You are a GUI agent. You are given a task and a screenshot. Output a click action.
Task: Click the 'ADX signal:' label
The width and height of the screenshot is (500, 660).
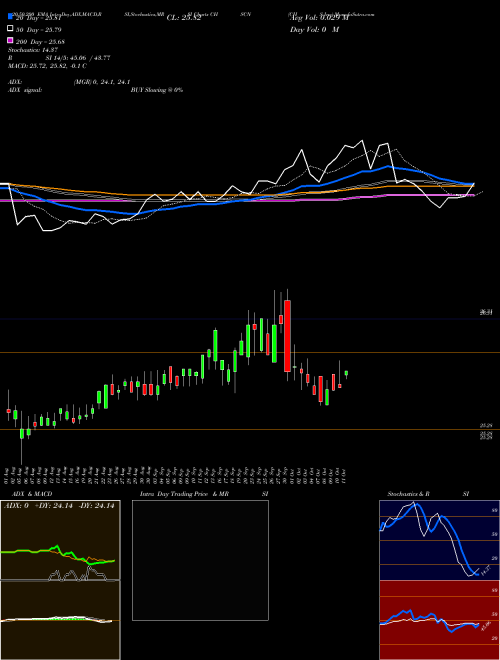[25, 90]
